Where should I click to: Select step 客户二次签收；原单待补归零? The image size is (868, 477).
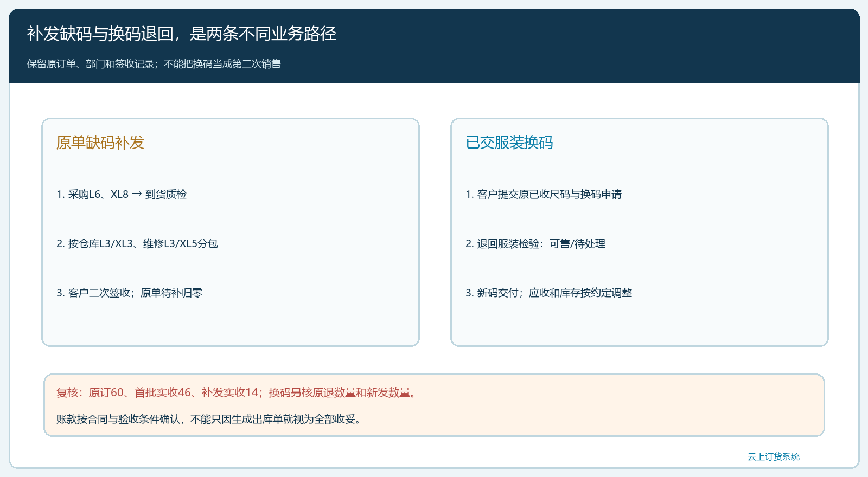pyautogui.click(x=130, y=293)
